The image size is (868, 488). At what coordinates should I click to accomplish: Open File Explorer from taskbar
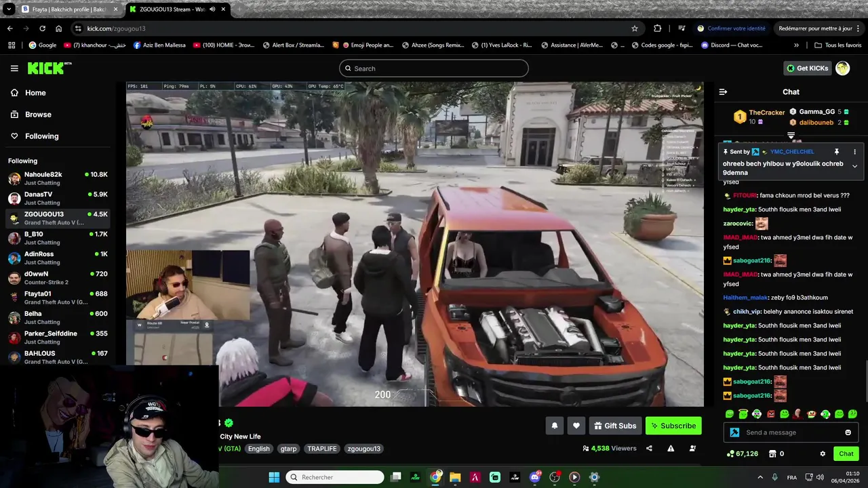[455, 477]
